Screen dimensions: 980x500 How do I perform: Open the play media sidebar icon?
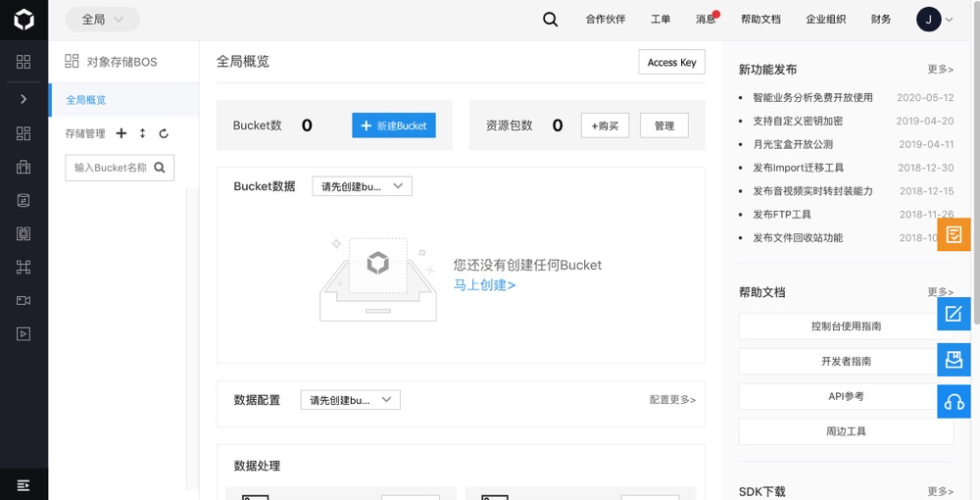click(x=24, y=333)
